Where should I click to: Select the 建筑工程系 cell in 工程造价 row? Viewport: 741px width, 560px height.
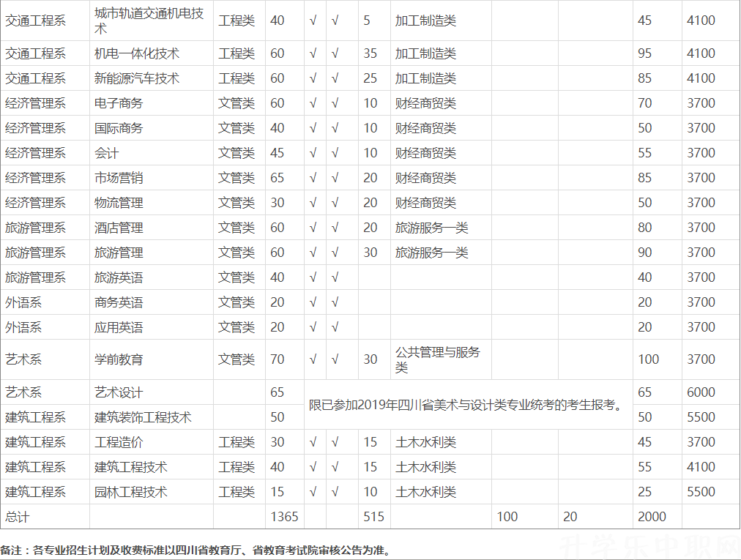point(45,442)
